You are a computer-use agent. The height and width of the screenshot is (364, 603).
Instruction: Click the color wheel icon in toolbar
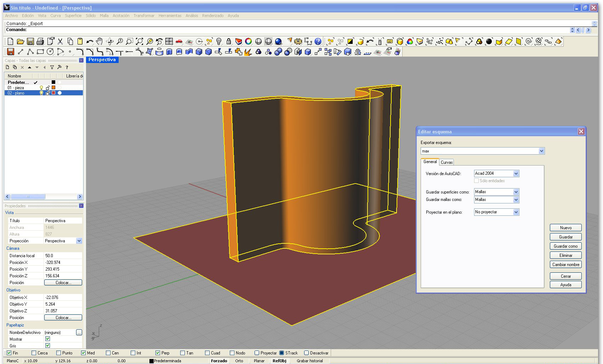tap(249, 41)
